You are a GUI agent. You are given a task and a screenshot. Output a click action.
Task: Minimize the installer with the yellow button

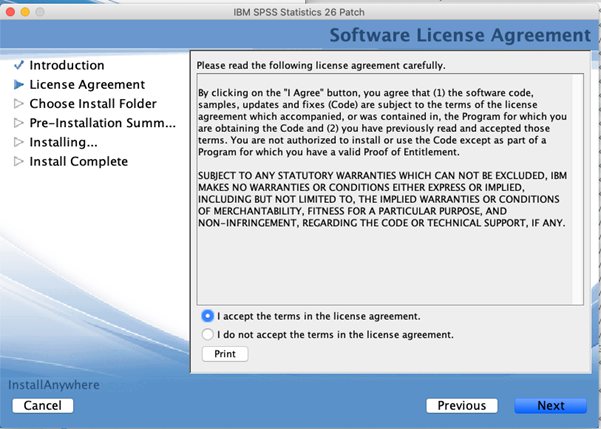click(x=25, y=12)
